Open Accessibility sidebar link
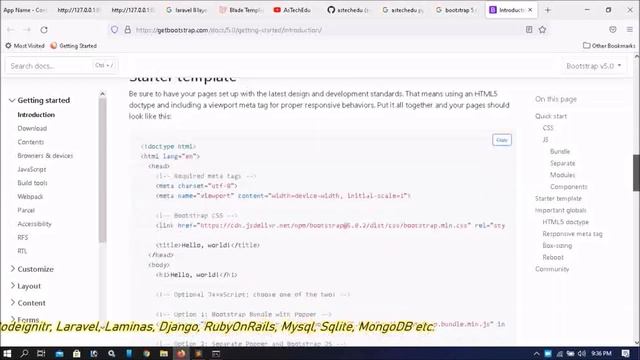The image size is (640, 360). pyautogui.click(x=34, y=224)
